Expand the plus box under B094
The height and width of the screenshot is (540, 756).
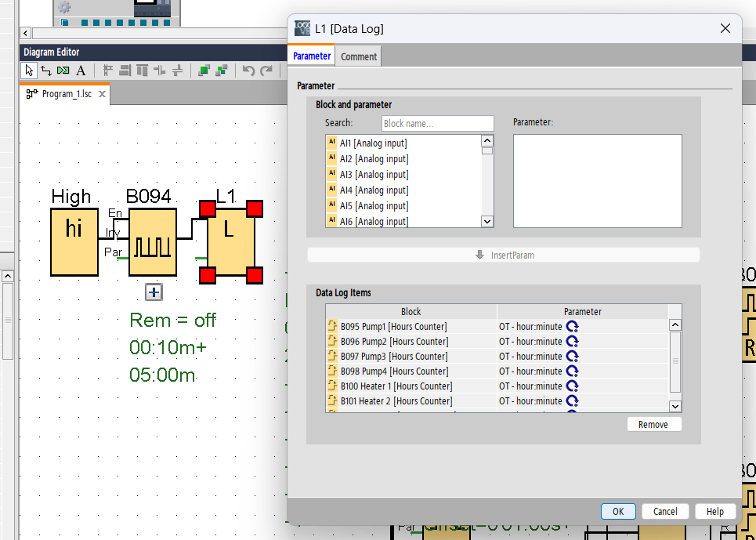154,292
